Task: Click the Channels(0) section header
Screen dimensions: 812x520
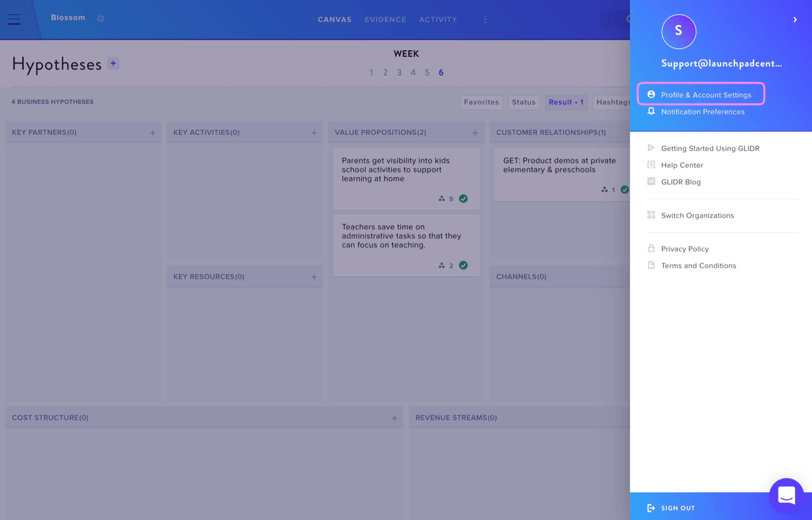Action: pyautogui.click(x=521, y=276)
